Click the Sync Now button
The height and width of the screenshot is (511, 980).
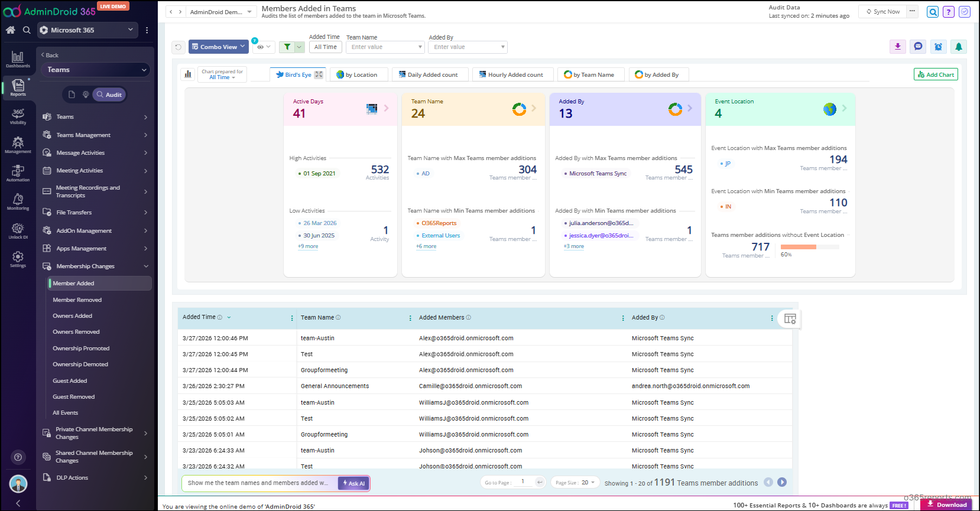[883, 12]
